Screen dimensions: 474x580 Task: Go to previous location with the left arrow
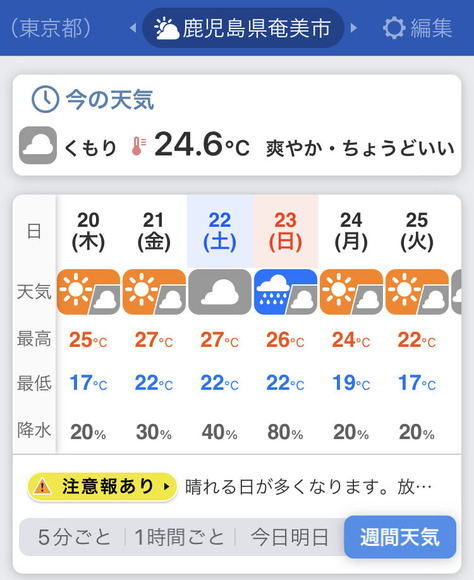[x=133, y=28]
